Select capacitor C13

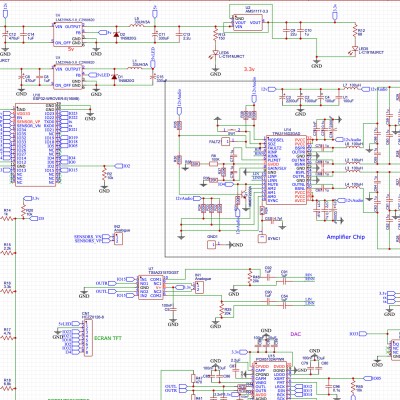(x=179, y=34)
